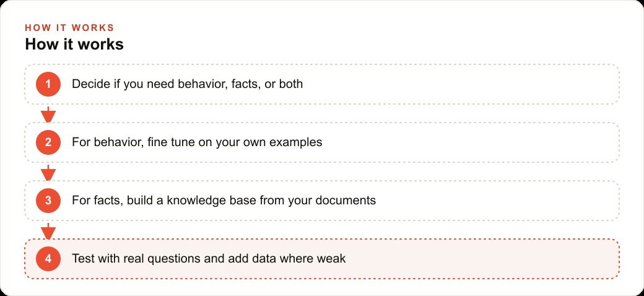Click the bold 'How it works' heading
The width and height of the screenshot is (644, 296).
click(x=74, y=45)
